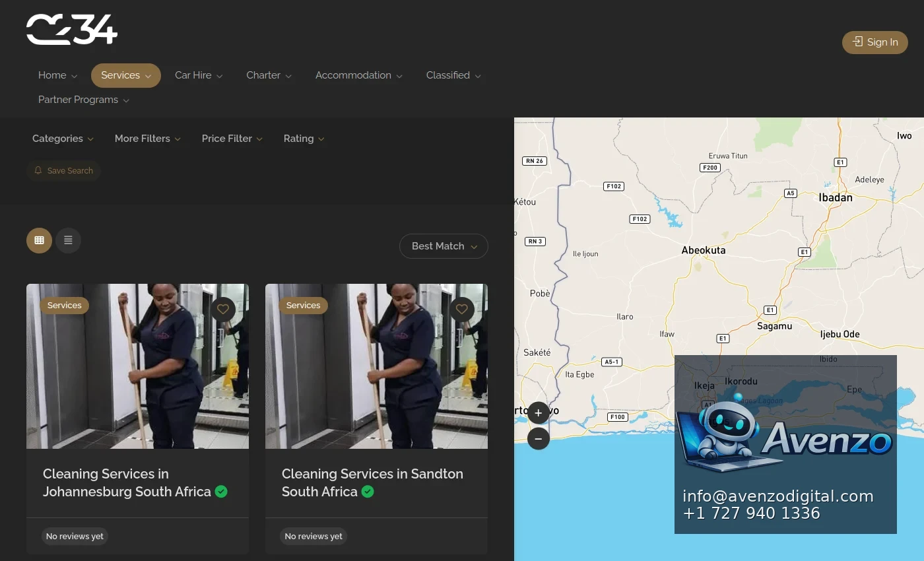The width and height of the screenshot is (924, 561).
Task: Click the Avenzo robot advertisement banner
Action: (x=785, y=444)
